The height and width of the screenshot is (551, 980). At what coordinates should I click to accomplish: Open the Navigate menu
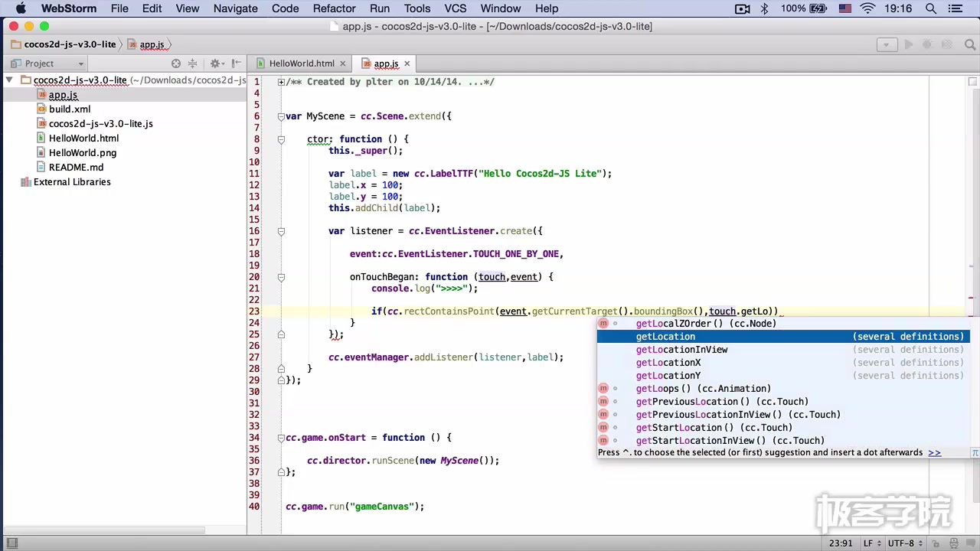236,8
